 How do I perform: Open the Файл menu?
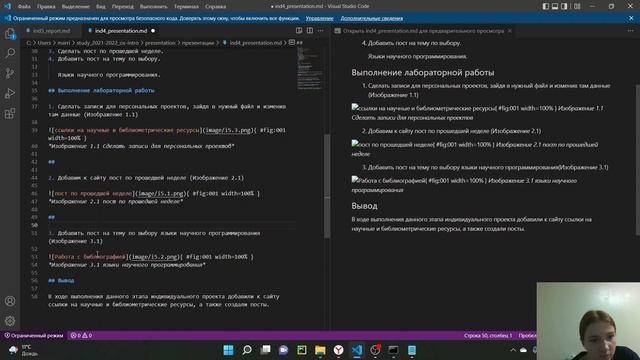click(x=24, y=7)
